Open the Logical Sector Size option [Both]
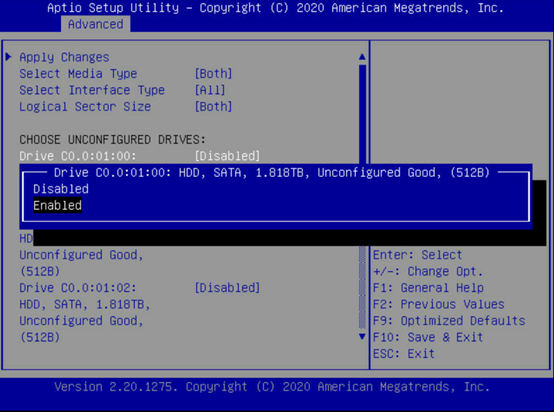Viewport: 554px width, 412px height. click(x=213, y=106)
